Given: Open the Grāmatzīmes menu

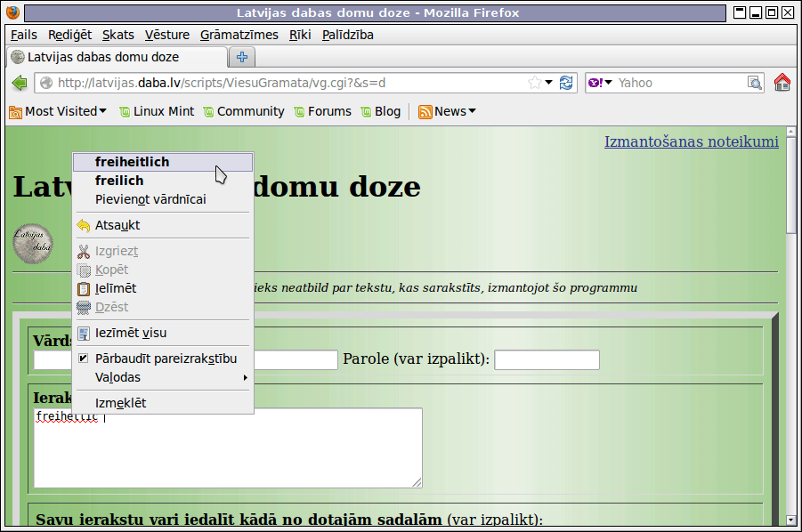Looking at the screenshot, I should (x=239, y=35).
